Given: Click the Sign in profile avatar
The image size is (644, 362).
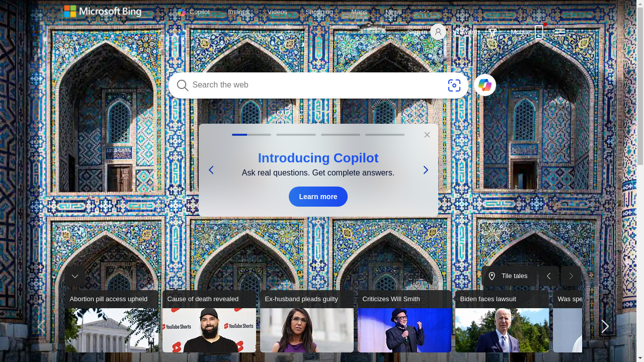Looking at the screenshot, I should [x=438, y=32].
